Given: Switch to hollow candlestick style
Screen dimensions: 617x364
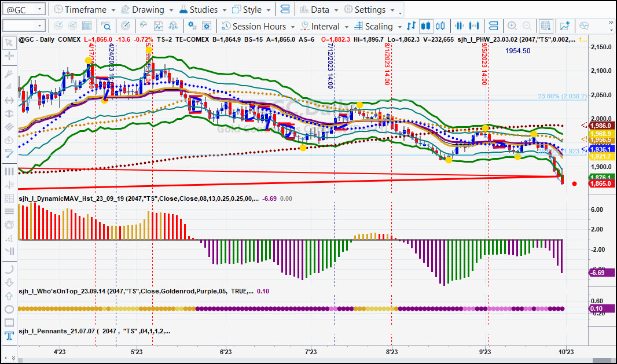Looking at the screenshot, I should 440,27.
